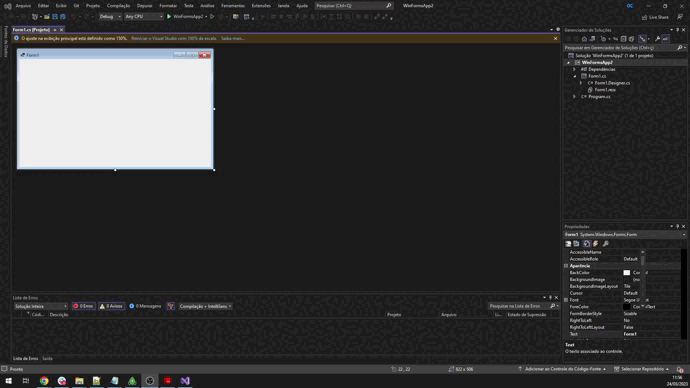
Task: Click the Open File folder icon in toolbar
Action: pos(47,17)
